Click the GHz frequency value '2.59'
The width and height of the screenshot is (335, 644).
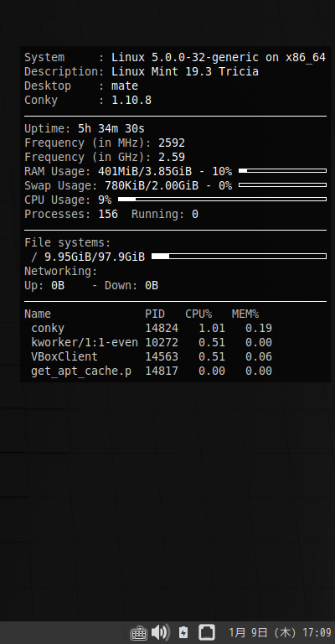(172, 158)
